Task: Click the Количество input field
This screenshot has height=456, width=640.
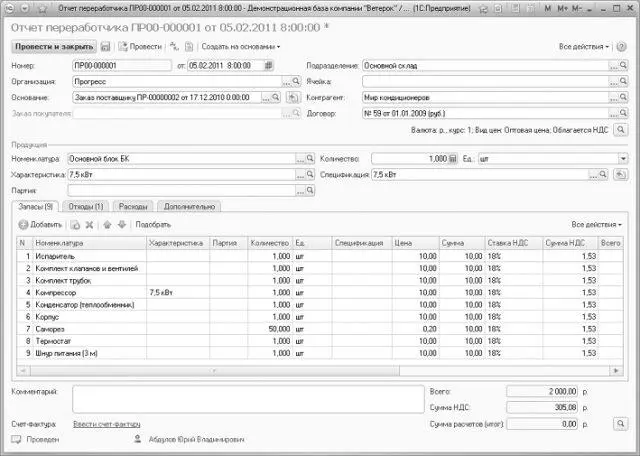Action: (410, 158)
